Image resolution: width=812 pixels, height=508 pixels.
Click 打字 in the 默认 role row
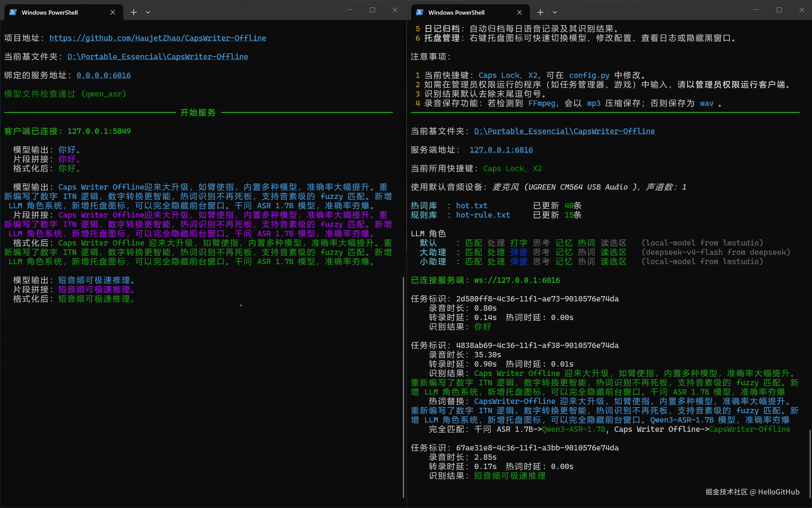click(519, 243)
